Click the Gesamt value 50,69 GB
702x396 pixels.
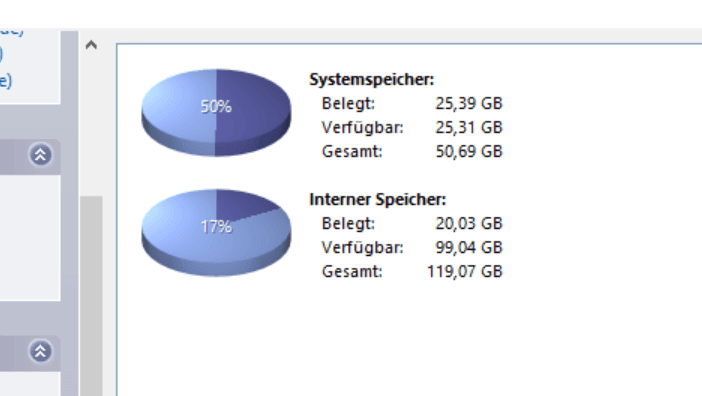click(x=469, y=152)
